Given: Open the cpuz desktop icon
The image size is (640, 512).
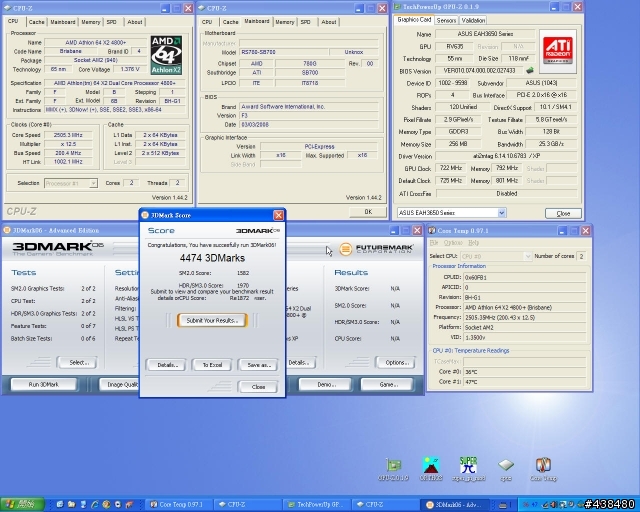Looking at the screenshot, I should coord(506,469).
